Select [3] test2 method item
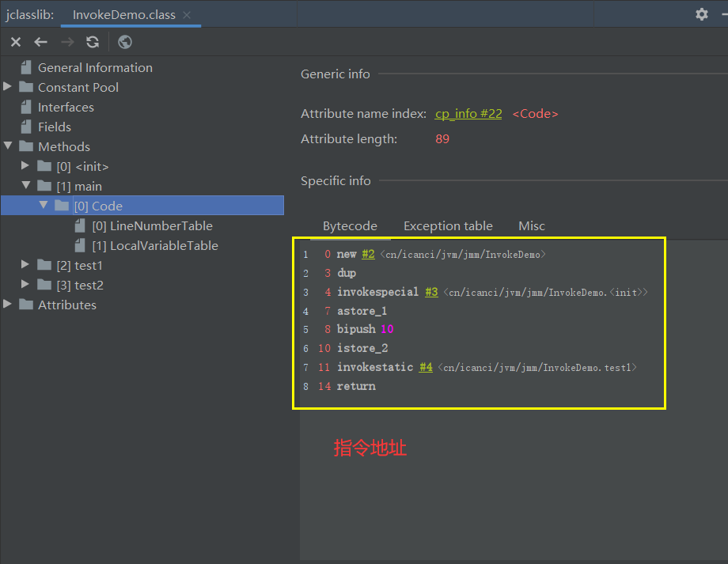The height and width of the screenshot is (564, 728). [80, 285]
